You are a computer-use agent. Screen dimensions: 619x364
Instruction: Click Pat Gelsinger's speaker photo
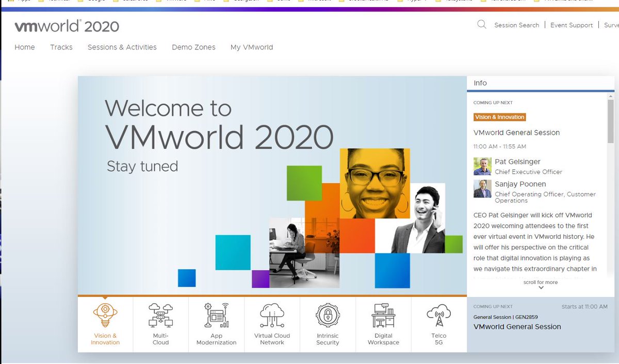coord(482,166)
